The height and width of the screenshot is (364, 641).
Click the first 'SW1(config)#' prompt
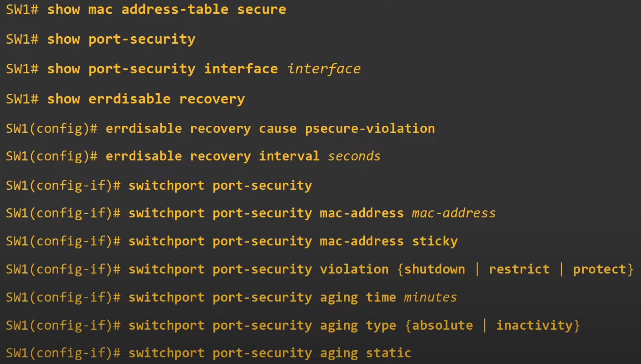pos(52,128)
